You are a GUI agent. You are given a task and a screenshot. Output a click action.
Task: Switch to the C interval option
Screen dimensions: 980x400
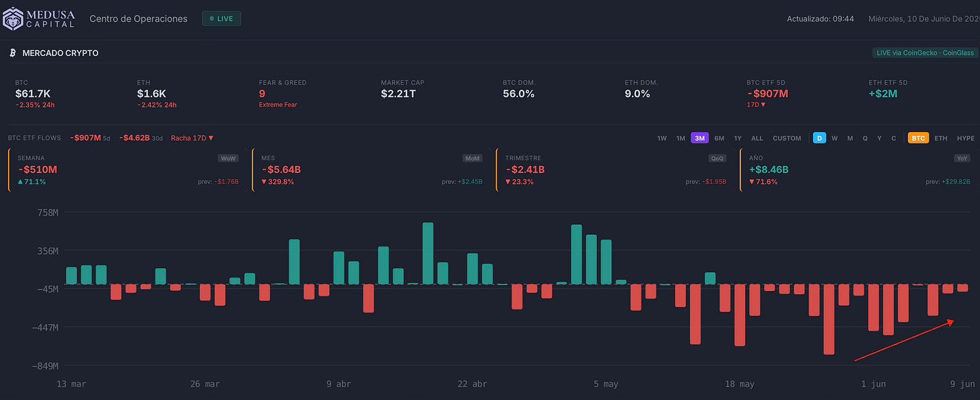click(894, 138)
